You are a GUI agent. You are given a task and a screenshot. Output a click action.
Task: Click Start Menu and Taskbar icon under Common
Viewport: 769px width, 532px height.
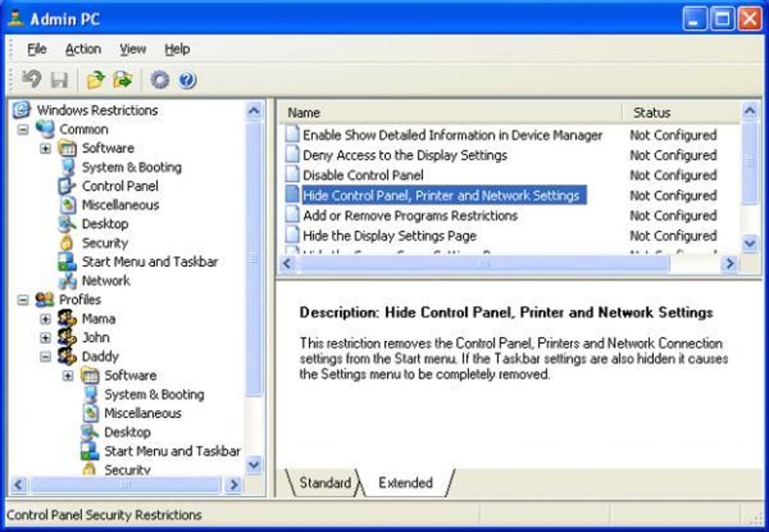click(x=67, y=261)
